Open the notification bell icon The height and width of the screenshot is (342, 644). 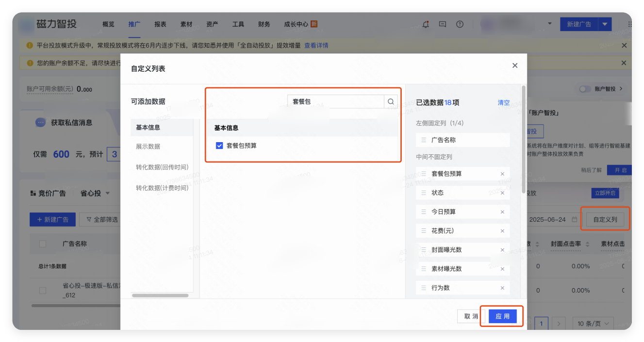[x=426, y=24]
